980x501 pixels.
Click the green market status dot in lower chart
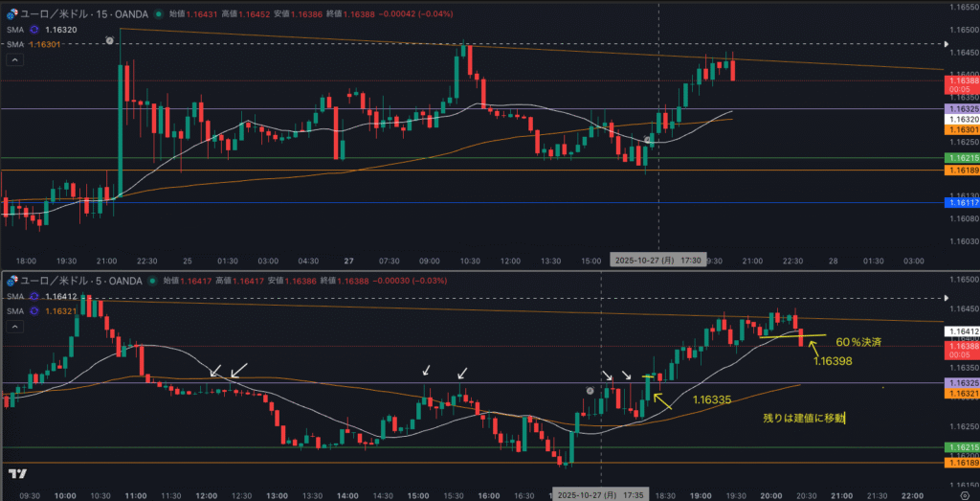152,281
